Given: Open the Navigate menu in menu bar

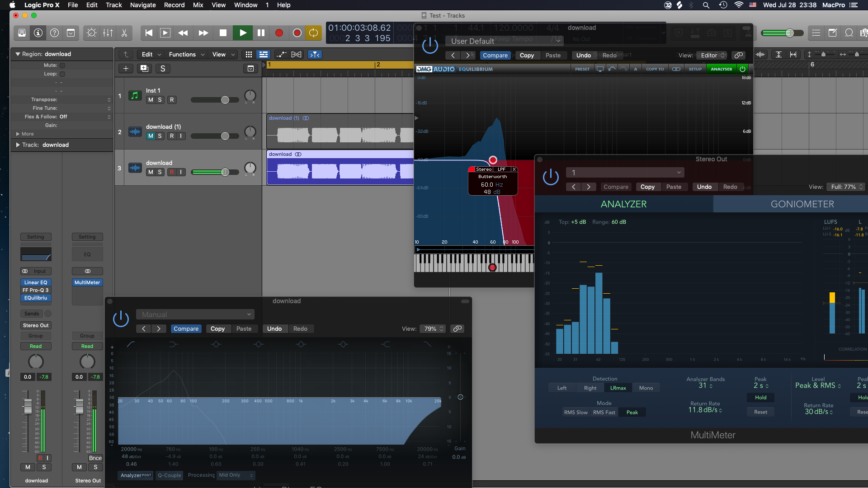Looking at the screenshot, I should click(x=143, y=5).
